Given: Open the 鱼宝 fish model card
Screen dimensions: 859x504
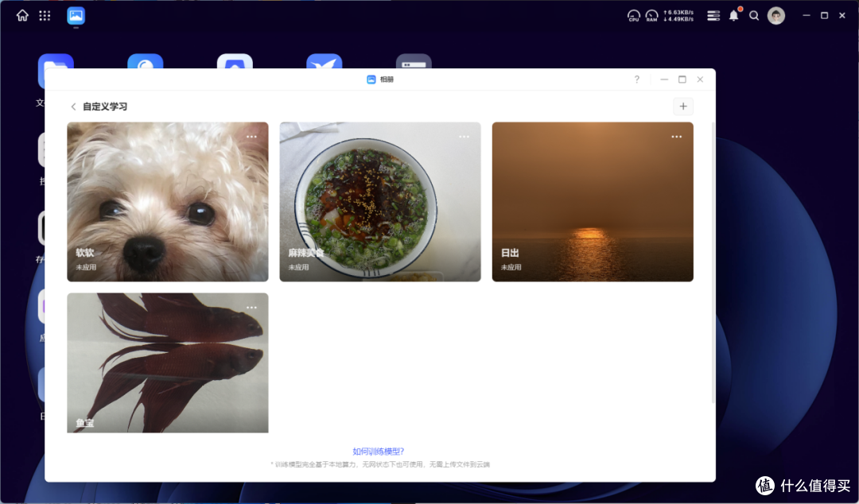Looking at the screenshot, I should [168, 362].
